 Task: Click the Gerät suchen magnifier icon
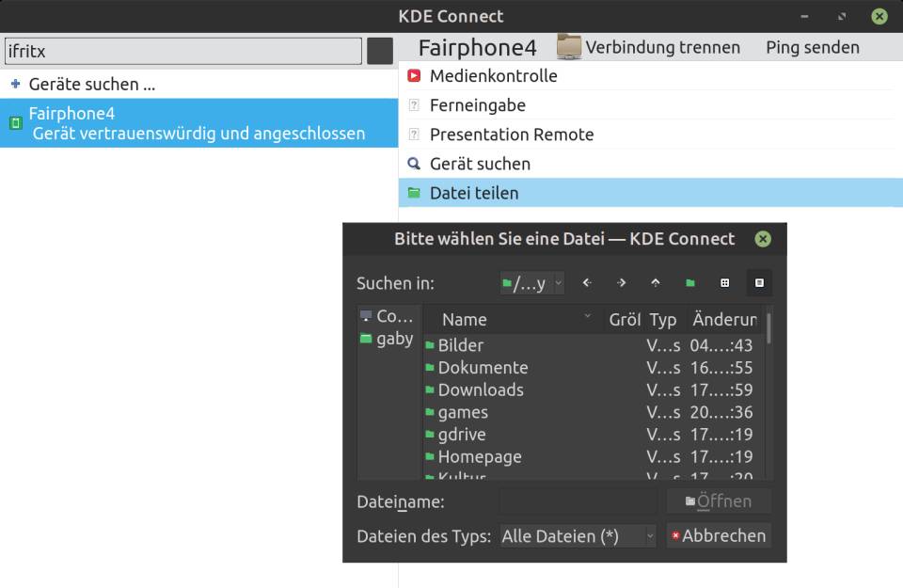tap(414, 163)
